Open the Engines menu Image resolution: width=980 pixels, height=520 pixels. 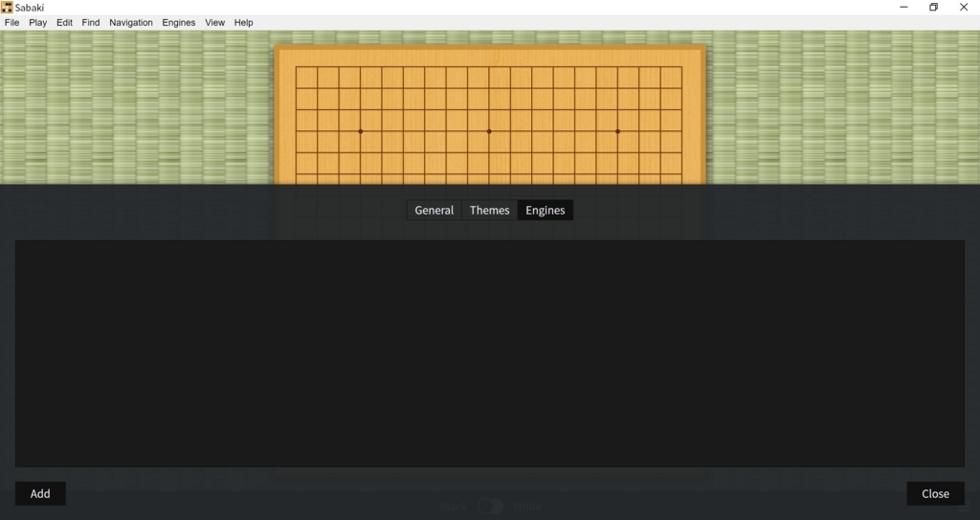point(179,23)
